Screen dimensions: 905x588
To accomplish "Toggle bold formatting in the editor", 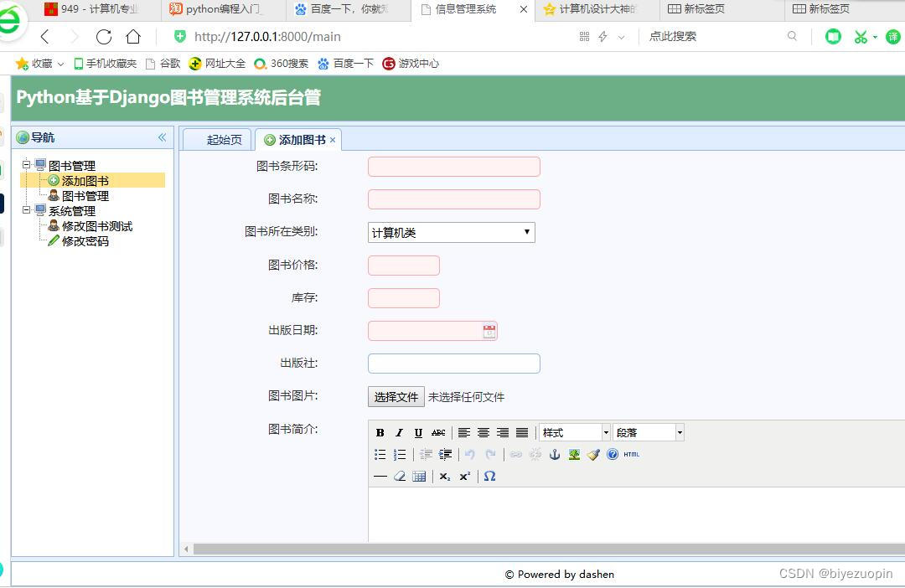I will pos(380,433).
